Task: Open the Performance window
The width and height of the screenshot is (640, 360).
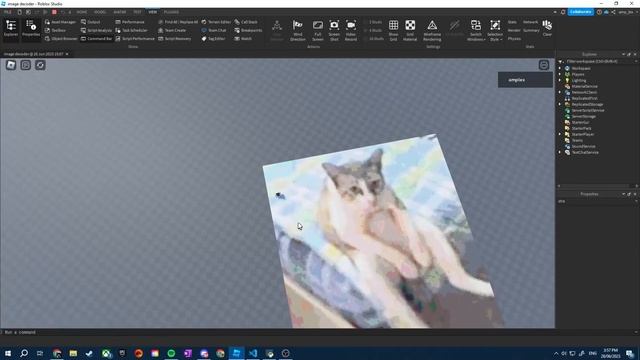Action: coord(130,22)
